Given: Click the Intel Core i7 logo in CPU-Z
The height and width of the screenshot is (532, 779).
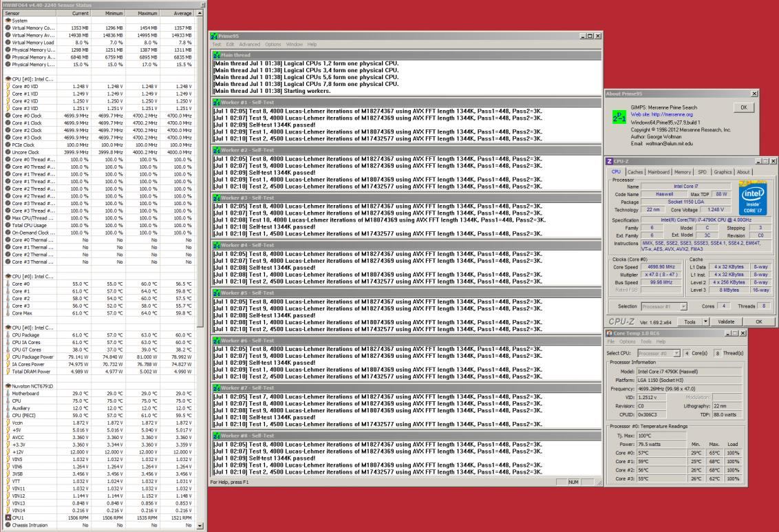Looking at the screenshot, I should (753, 198).
